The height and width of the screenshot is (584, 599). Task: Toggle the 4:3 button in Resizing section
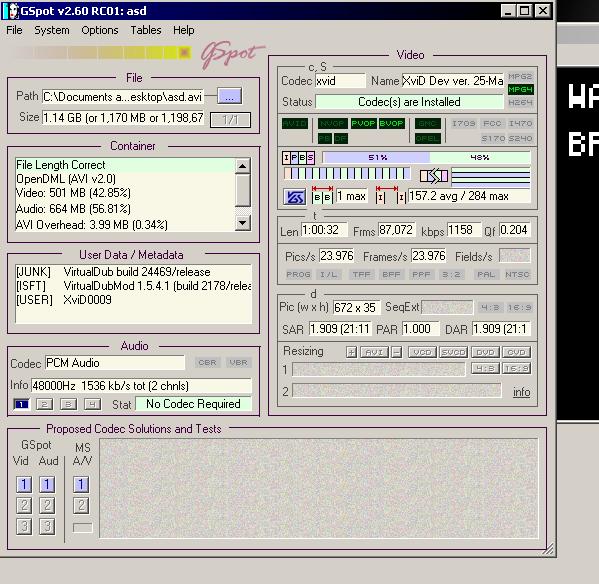(486, 369)
